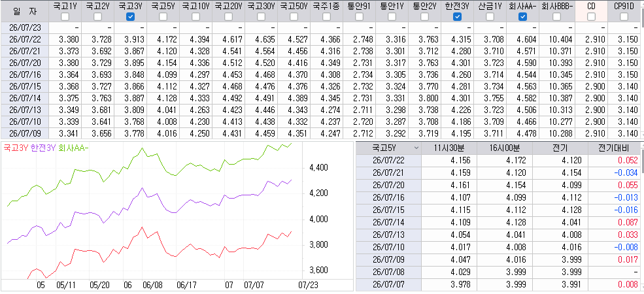Enable the 국고2Y checkbox

(x=98, y=16)
